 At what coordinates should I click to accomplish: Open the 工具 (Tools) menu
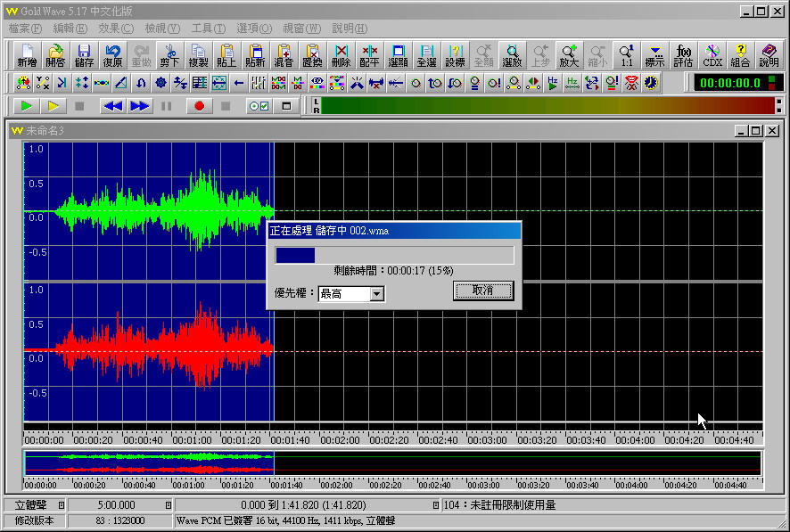pyautogui.click(x=209, y=29)
